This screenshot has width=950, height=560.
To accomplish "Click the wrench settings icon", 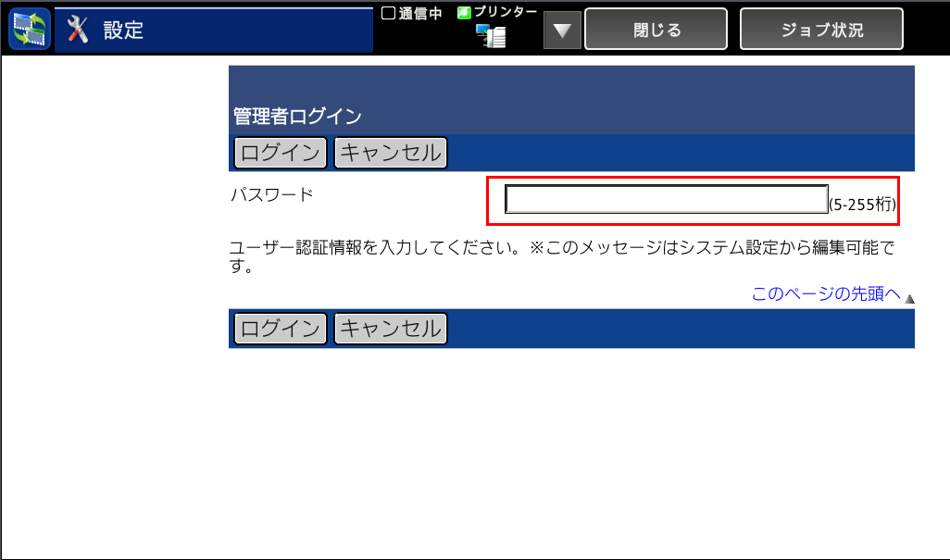I will click(x=79, y=30).
